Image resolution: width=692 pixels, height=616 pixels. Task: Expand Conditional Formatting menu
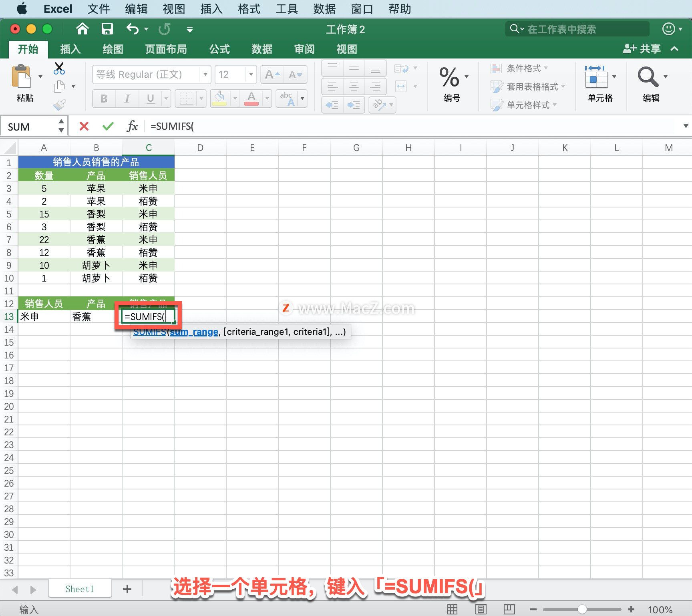point(546,68)
